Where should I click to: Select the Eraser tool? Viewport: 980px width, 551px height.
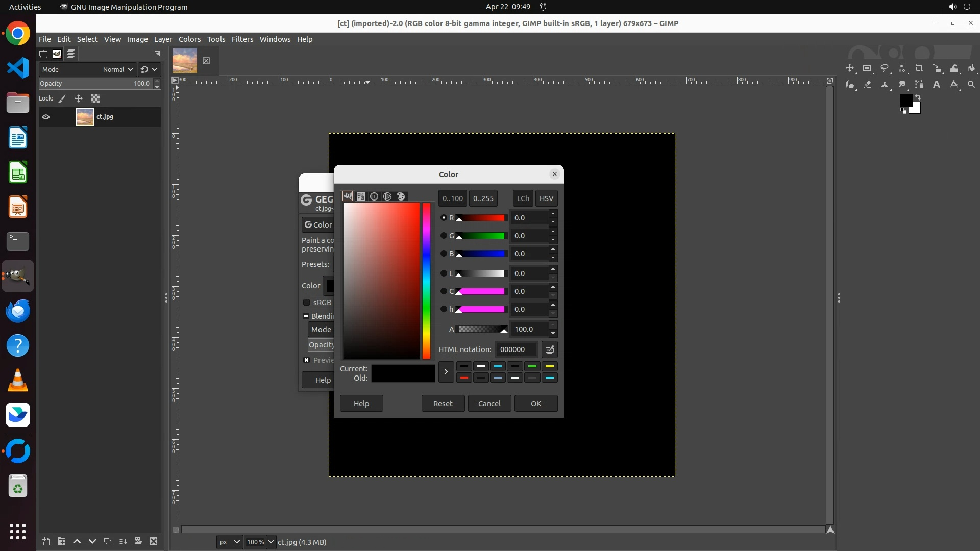pyautogui.click(x=867, y=85)
